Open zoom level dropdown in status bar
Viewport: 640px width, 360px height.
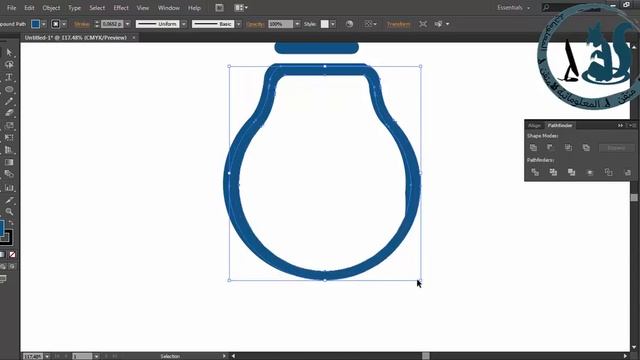click(47, 356)
